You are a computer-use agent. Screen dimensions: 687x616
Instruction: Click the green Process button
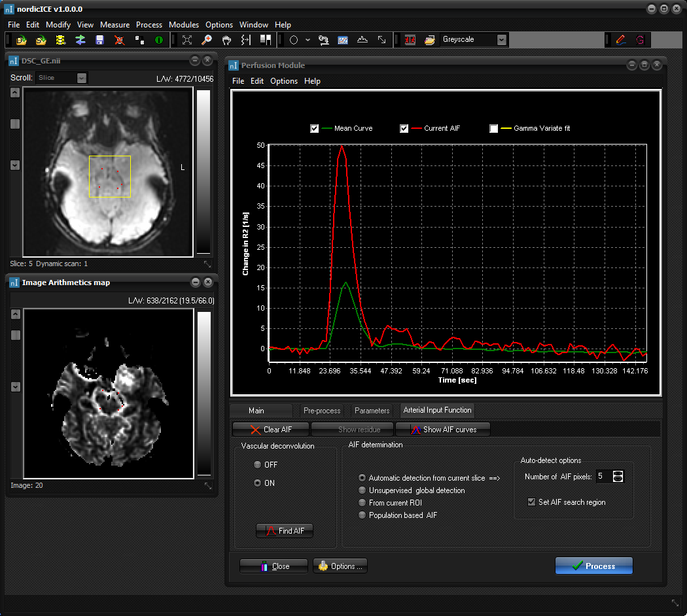point(593,565)
